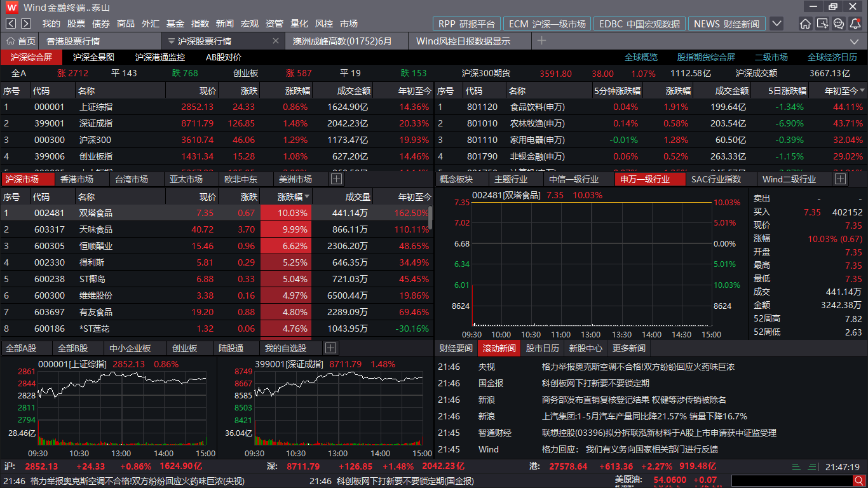Image resolution: width=868 pixels, height=488 pixels.
Task: Open the 股票 menu
Action: coord(76,24)
